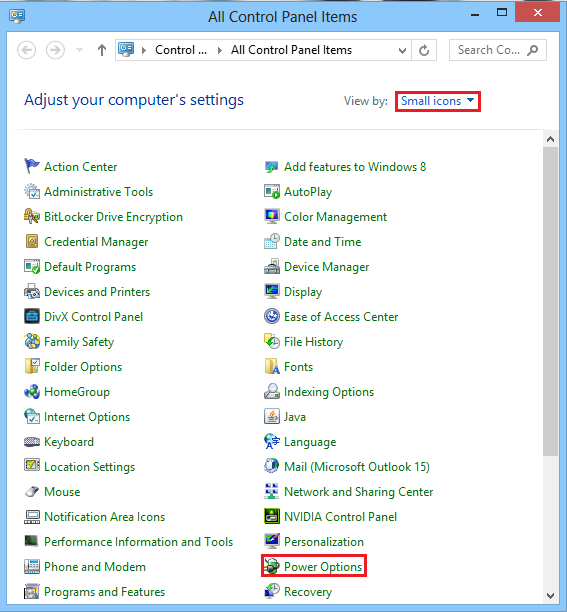Go up one level with Up arrow
This screenshot has height=612, width=567.
pos(102,50)
